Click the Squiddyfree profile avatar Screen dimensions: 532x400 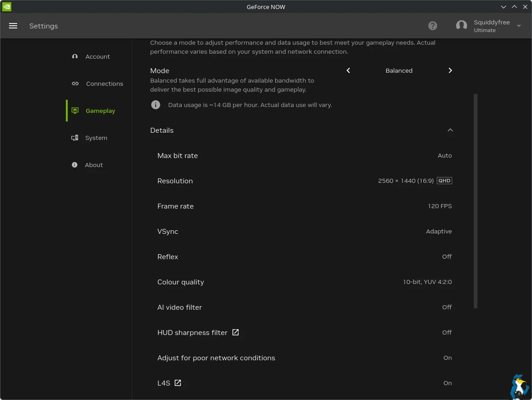coord(461,26)
